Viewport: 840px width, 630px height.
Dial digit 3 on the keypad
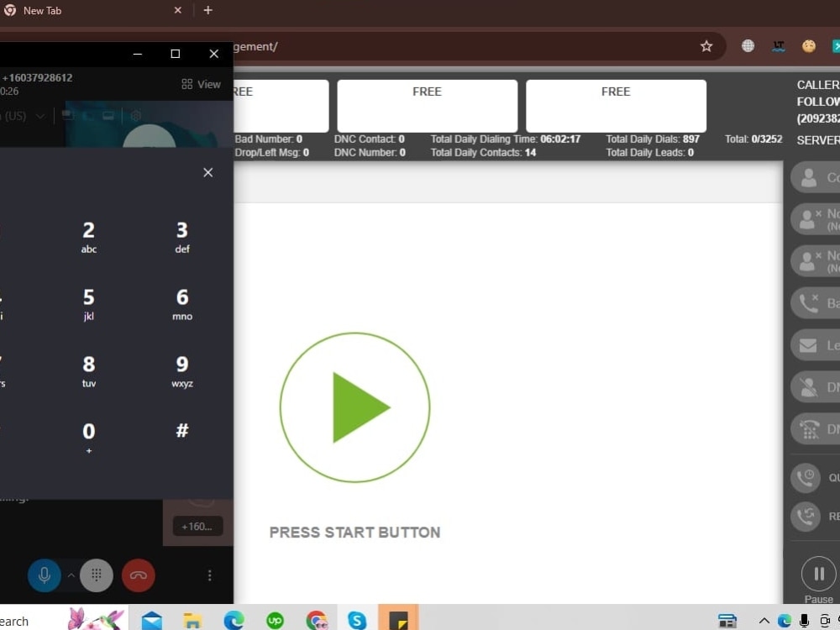182,237
